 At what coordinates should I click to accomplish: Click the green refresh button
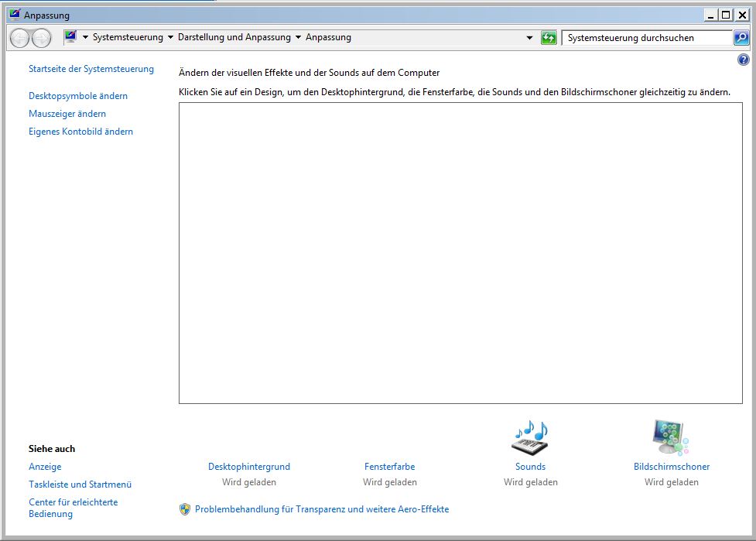(549, 38)
